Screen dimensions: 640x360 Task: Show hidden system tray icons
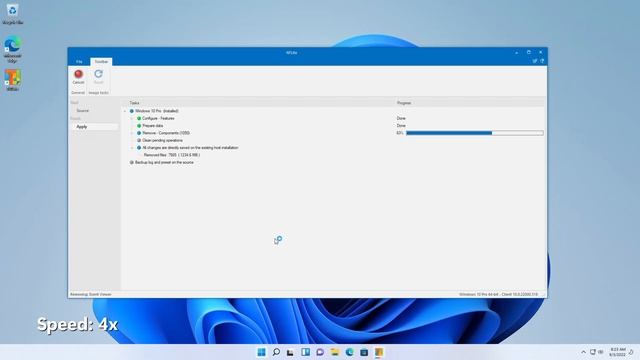tap(583, 352)
